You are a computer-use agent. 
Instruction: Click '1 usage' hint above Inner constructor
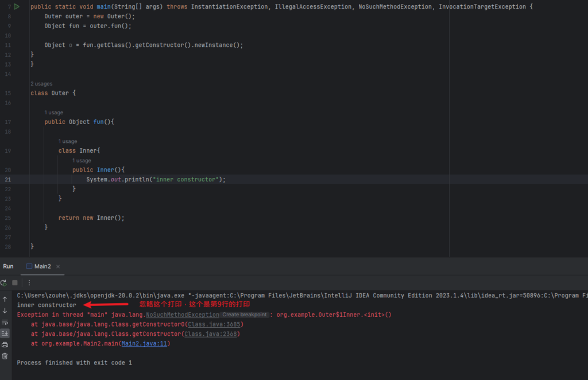click(82, 160)
